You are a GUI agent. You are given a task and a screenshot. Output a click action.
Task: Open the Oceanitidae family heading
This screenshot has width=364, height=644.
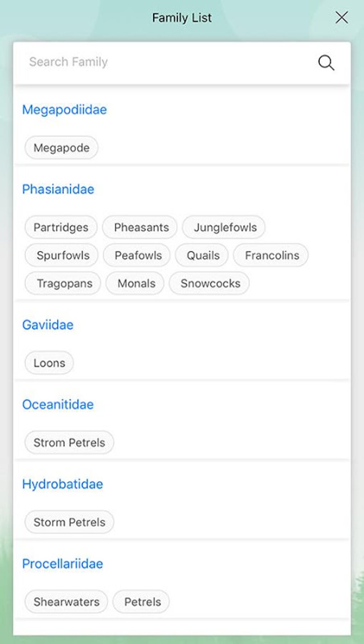[58, 404]
